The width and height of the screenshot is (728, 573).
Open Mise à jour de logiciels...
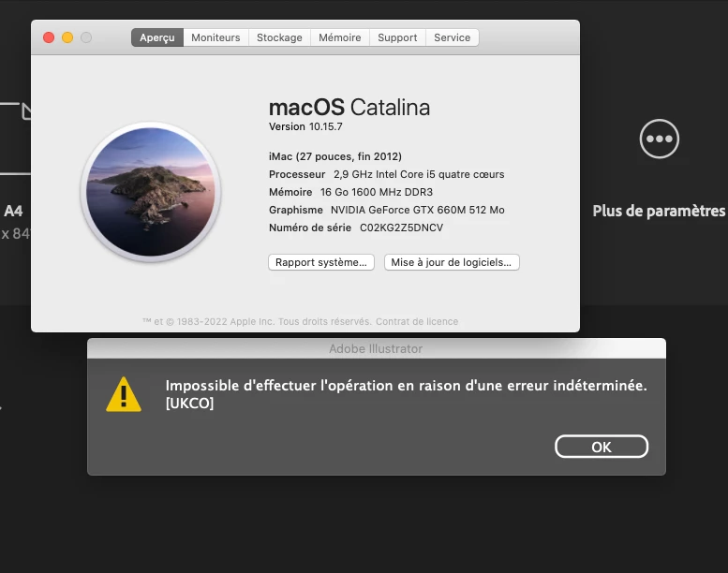452,262
